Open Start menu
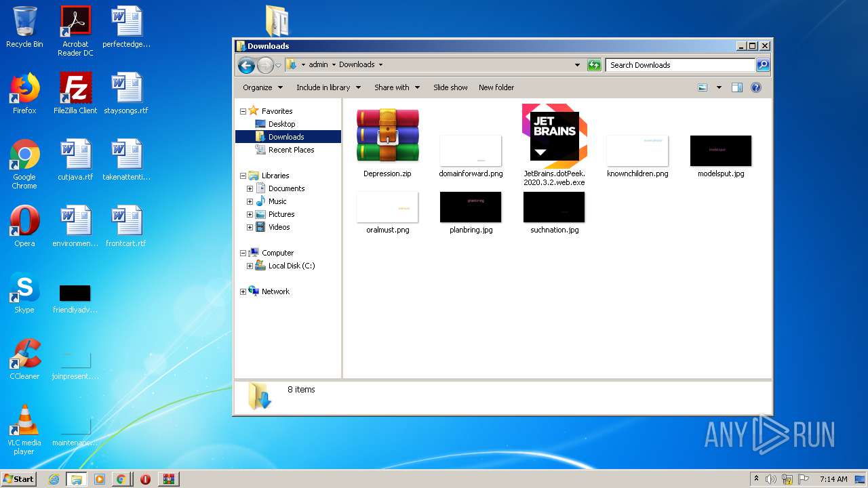The height and width of the screenshot is (488, 868). click(19, 479)
